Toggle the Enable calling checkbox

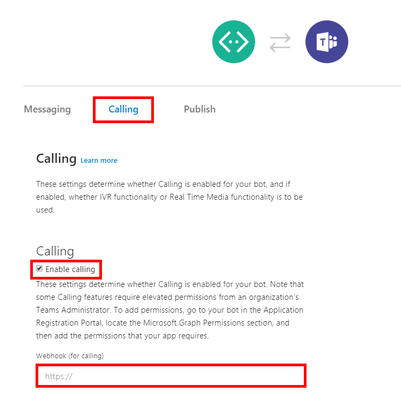39,269
